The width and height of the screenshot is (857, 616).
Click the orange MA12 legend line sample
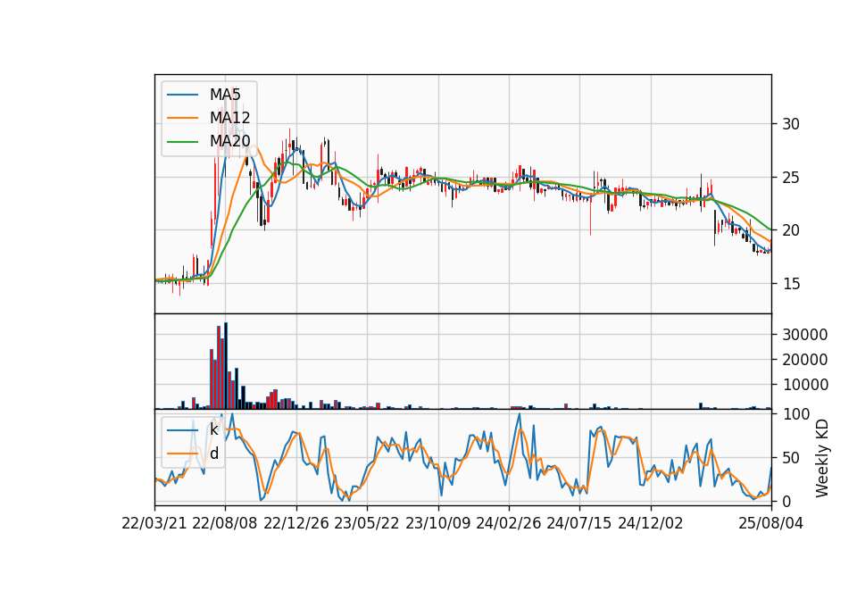pyautogui.click(x=182, y=118)
